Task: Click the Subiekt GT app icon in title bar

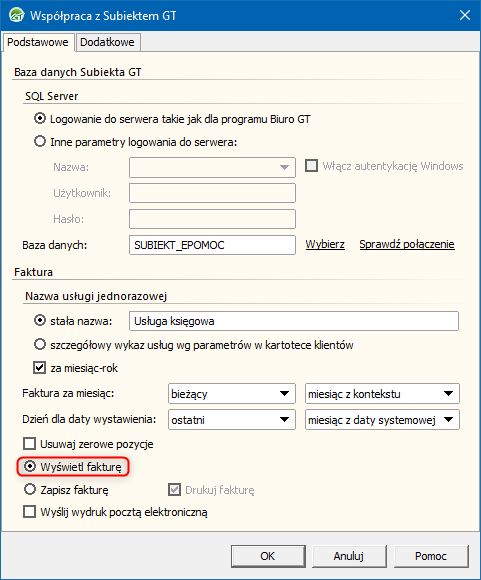Action: pos(16,16)
